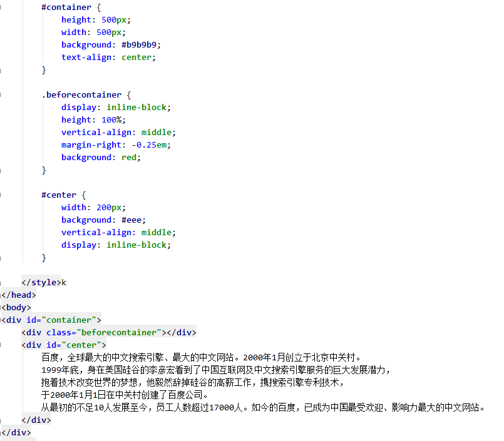Click the 'margin-right: -0.25em;' line
504x441 pixels.
pyautogui.click(x=116, y=145)
